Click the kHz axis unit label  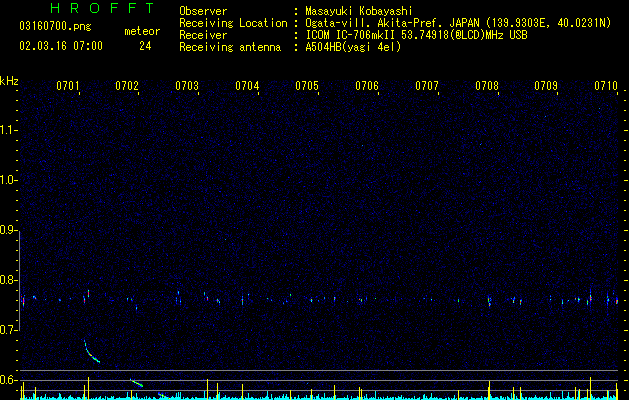[x=9, y=81]
